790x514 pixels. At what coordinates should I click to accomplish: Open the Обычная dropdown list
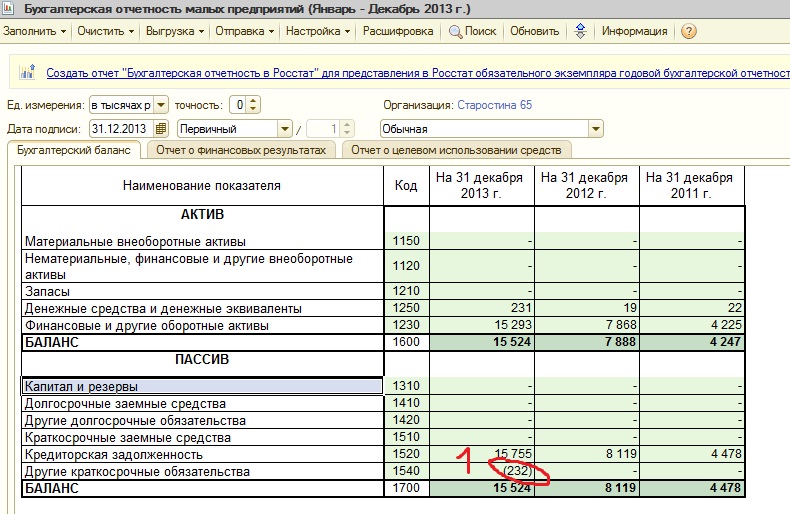[596, 128]
